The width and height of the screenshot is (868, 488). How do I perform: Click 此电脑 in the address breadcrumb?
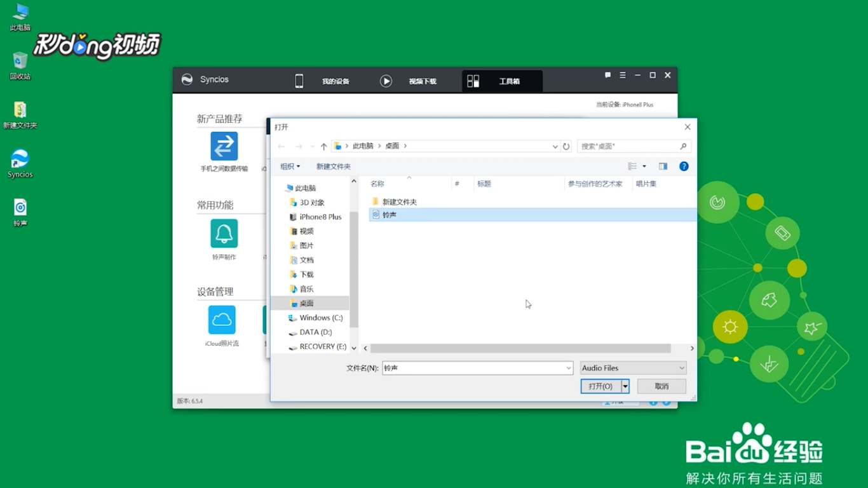click(x=363, y=146)
